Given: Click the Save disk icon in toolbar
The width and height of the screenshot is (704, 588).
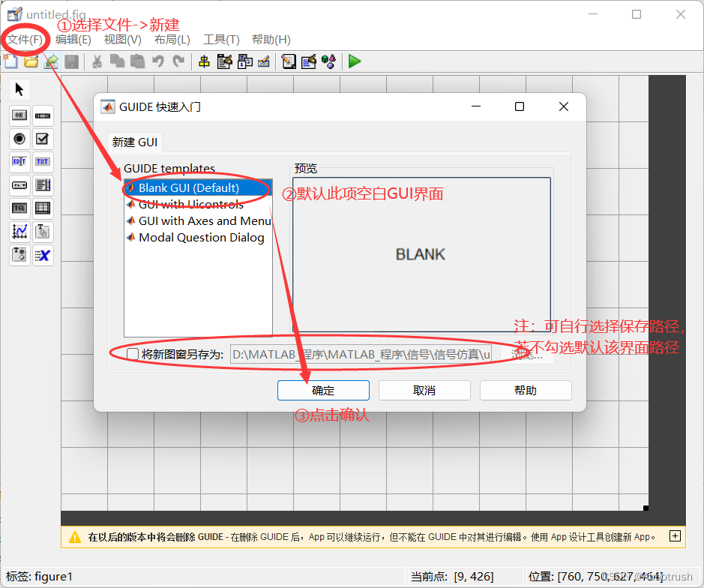Looking at the screenshot, I should click(71, 61).
